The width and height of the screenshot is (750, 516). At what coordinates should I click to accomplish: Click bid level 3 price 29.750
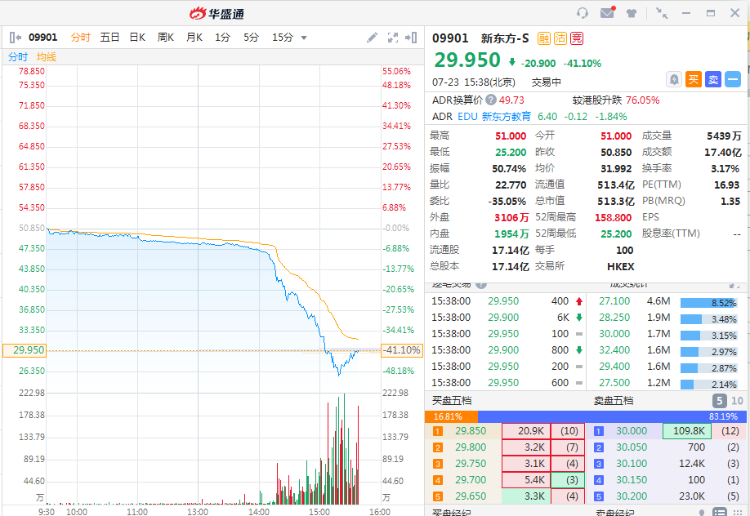[471, 463]
